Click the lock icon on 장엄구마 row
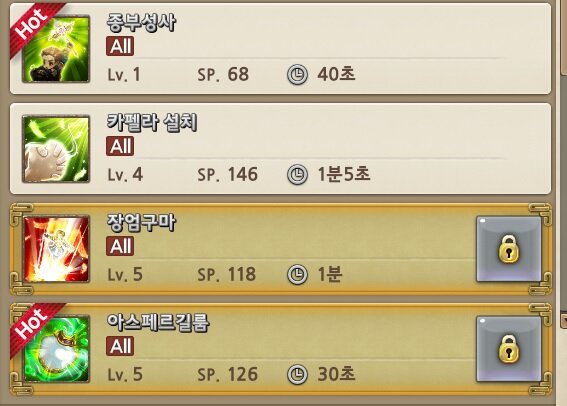The image size is (567, 406). click(509, 249)
